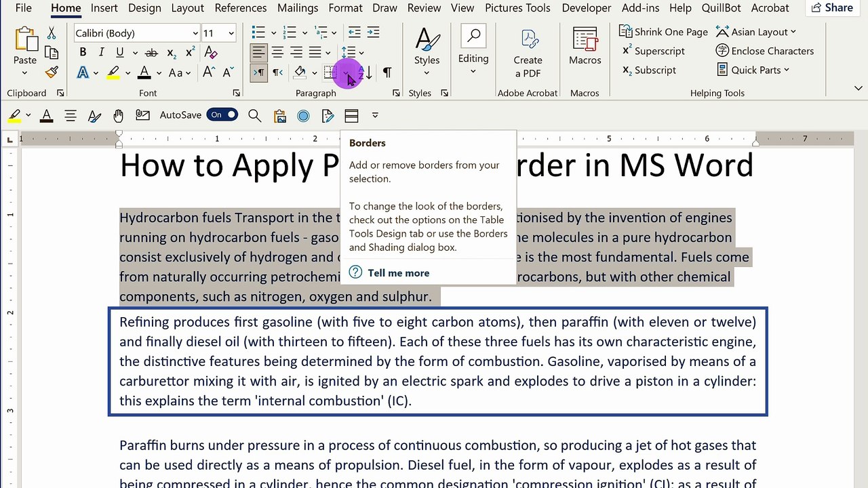Screen dimensions: 868x488
Task: Open Macros button
Action: 585,47
